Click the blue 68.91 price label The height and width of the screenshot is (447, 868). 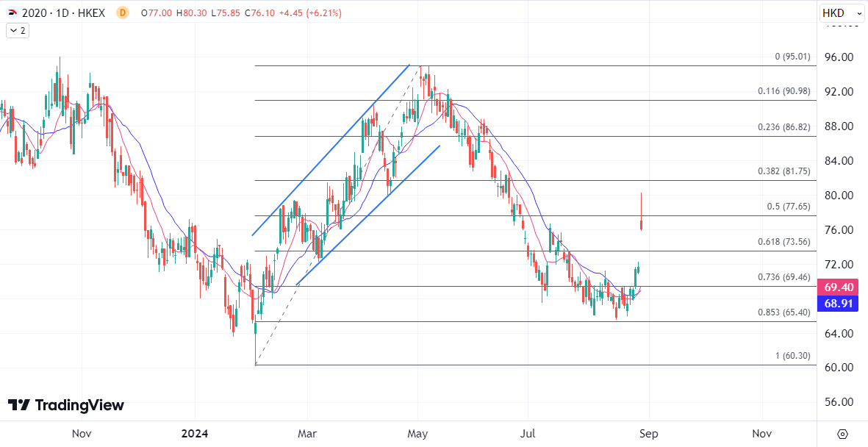(838, 303)
